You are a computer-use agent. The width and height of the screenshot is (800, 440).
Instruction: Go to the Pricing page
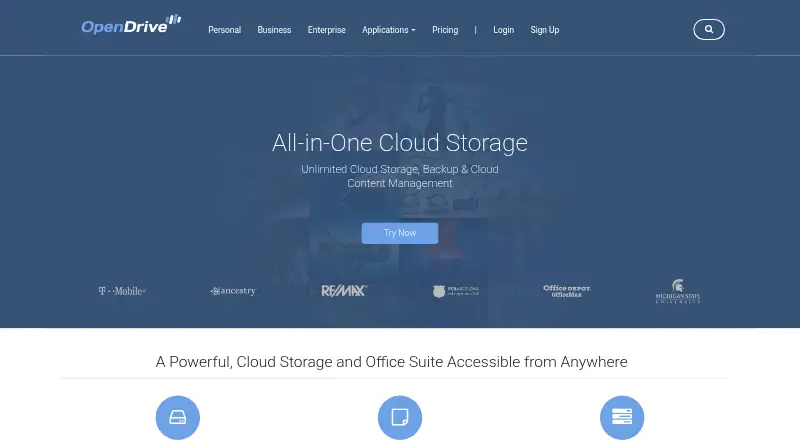pos(445,30)
